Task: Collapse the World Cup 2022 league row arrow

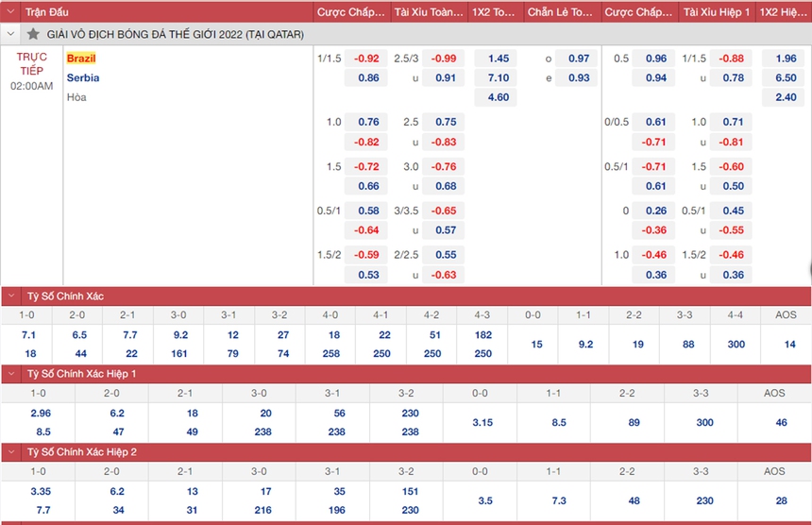Action: (x=12, y=34)
